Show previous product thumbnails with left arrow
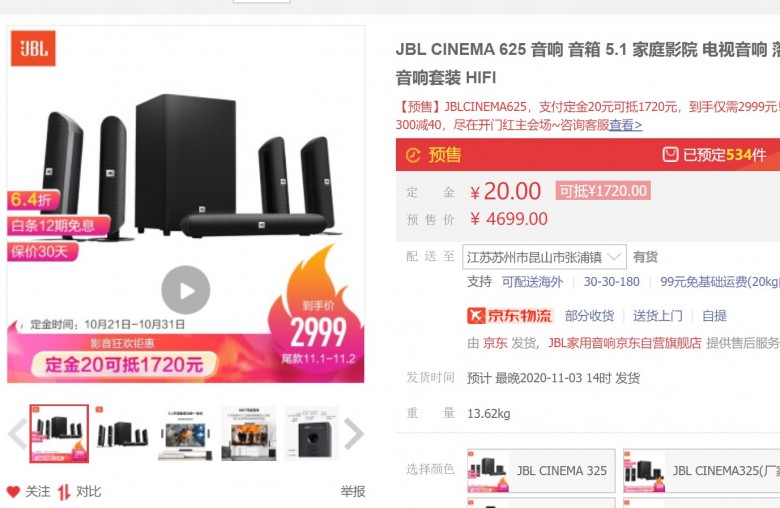The image size is (780, 508). click(17, 434)
